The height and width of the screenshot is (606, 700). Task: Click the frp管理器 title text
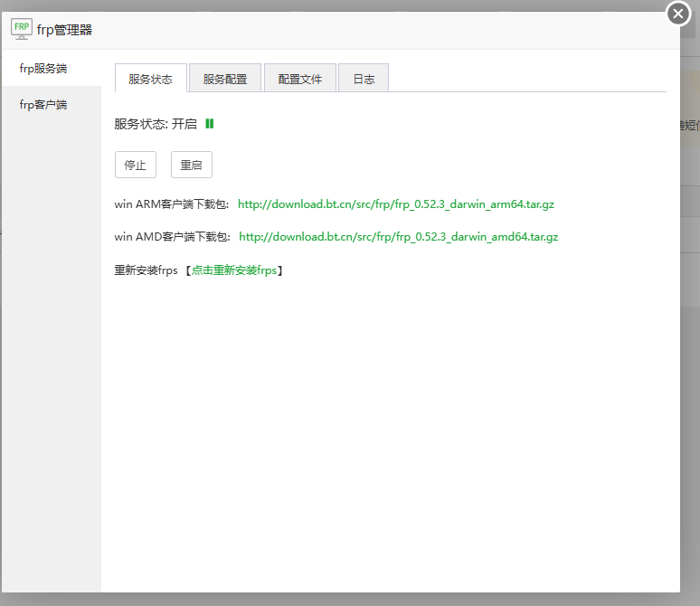(x=64, y=30)
